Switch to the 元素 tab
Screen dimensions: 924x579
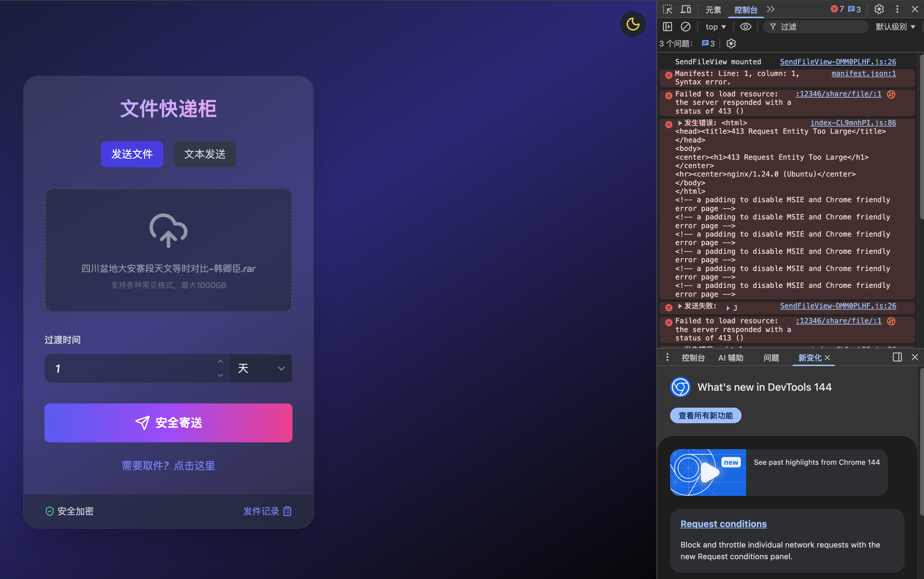click(x=713, y=10)
